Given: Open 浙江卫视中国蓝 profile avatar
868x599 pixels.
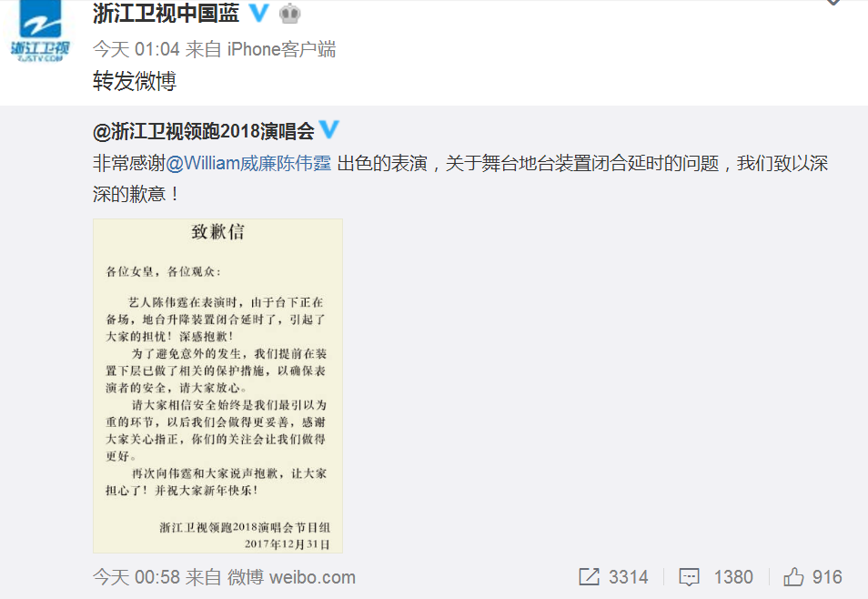Looking at the screenshot, I should (x=40, y=31).
